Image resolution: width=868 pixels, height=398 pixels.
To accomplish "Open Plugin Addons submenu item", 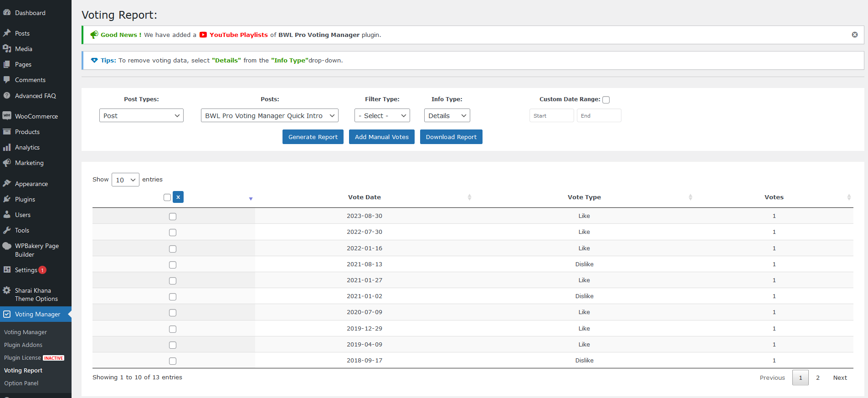I will tap(23, 345).
